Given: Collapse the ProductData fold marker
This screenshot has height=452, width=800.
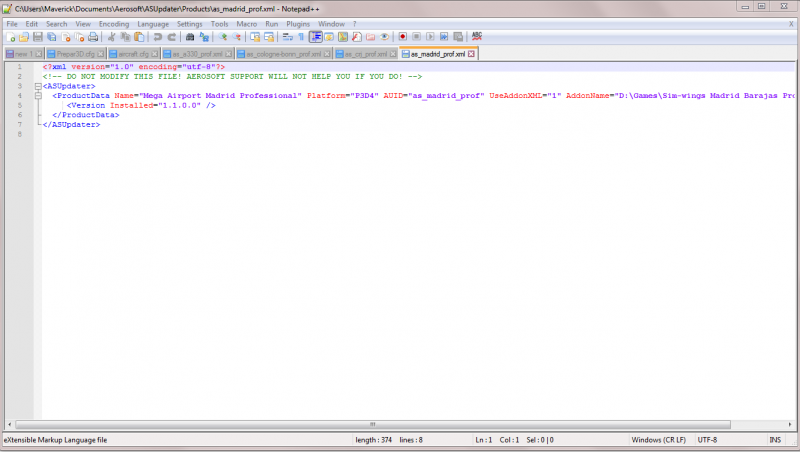Looking at the screenshot, I should pyautogui.click(x=38, y=95).
